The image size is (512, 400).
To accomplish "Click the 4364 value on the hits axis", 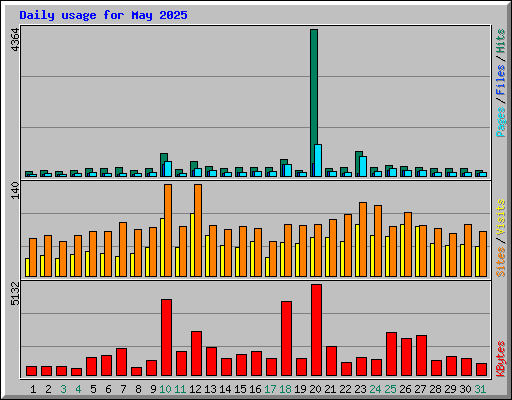I will pos(15,40).
